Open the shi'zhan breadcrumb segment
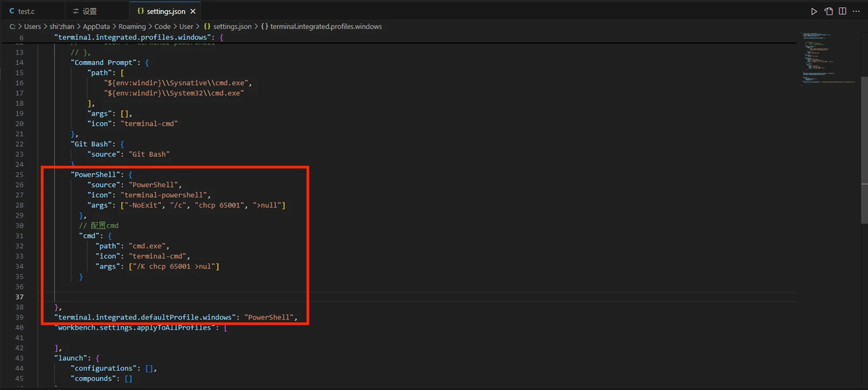The width and height of the screenshot is (868, 390). click(61, 26)
